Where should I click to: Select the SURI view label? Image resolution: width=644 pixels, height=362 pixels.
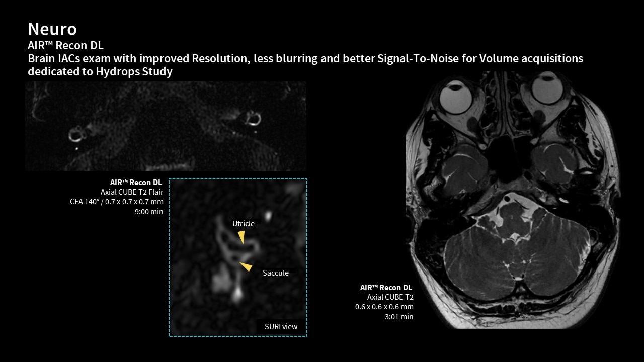tap(281, 326)
